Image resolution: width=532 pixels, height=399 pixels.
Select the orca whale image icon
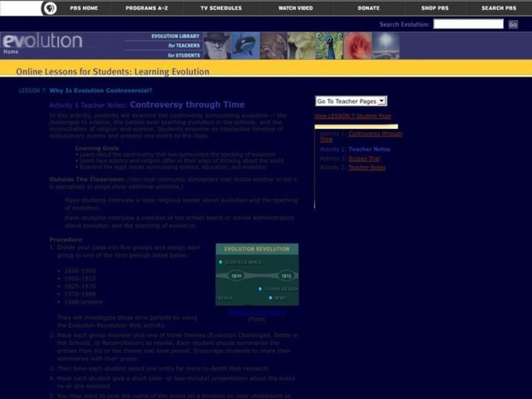[x=245, y=45]
